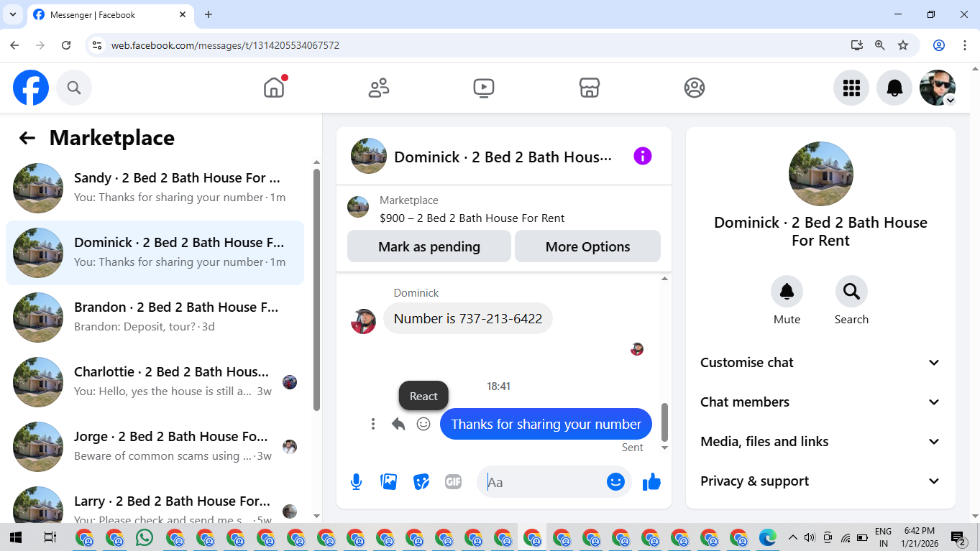The height and width of the screenshot is (551, 980).
Task: Open the $900 house listing link
Action: [472, 218]
